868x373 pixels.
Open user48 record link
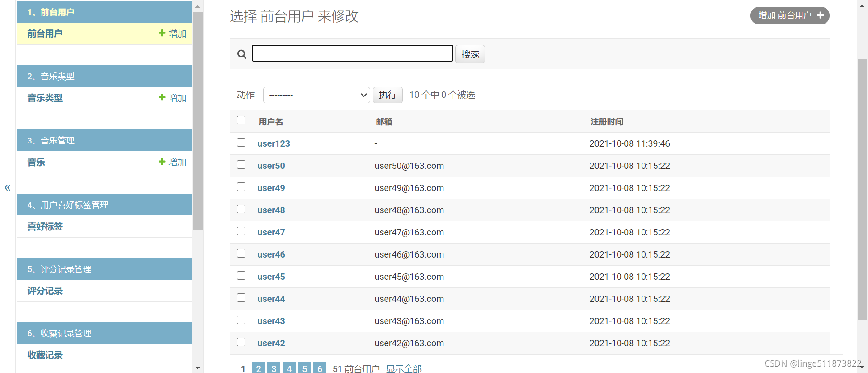click(271, 210)
